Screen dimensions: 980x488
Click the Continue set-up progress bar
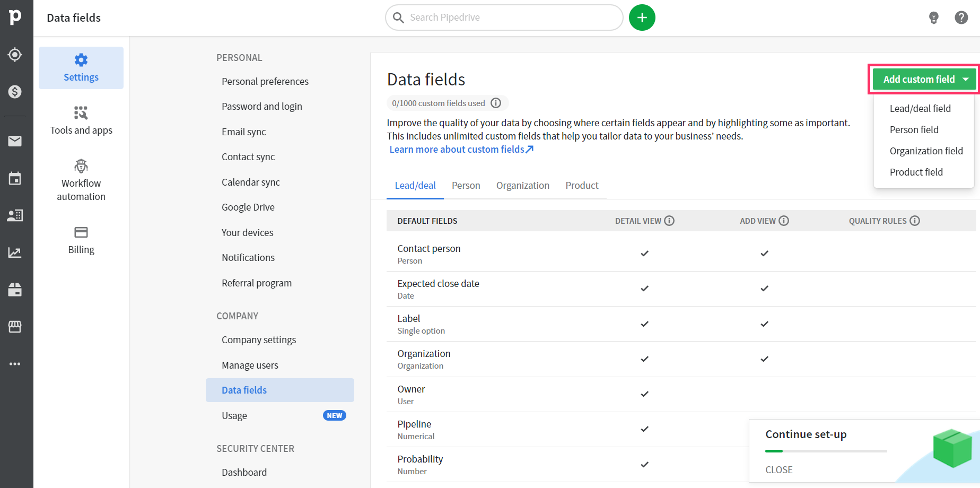pos(826,451)
